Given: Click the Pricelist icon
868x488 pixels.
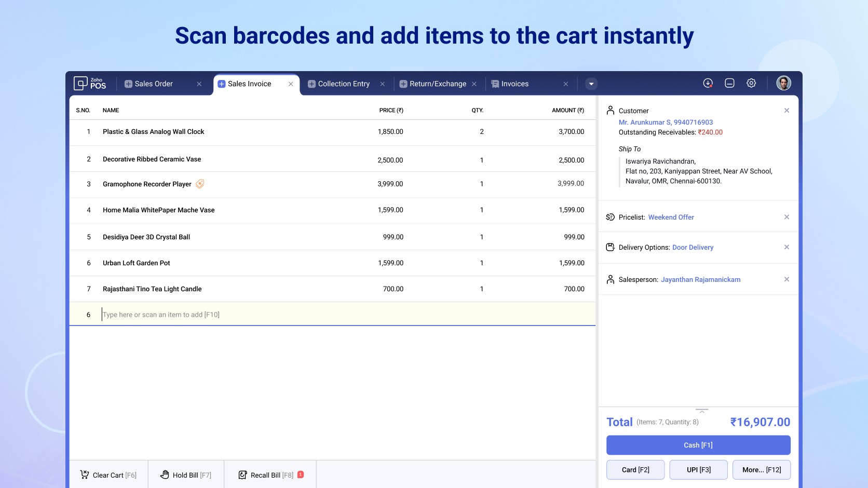Looking at the screenshot, I should click(611, 217).
